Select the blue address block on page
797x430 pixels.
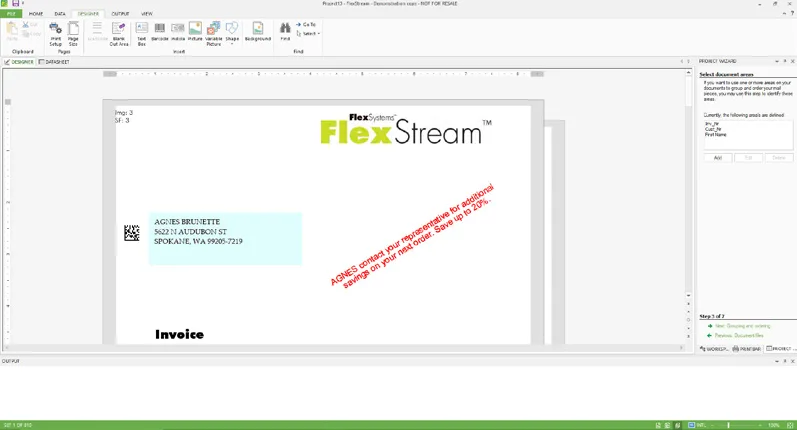[226, 239]
